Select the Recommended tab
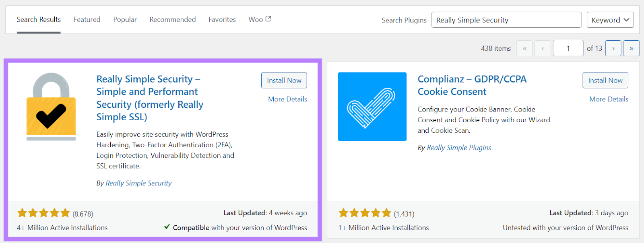 [172, 19]
